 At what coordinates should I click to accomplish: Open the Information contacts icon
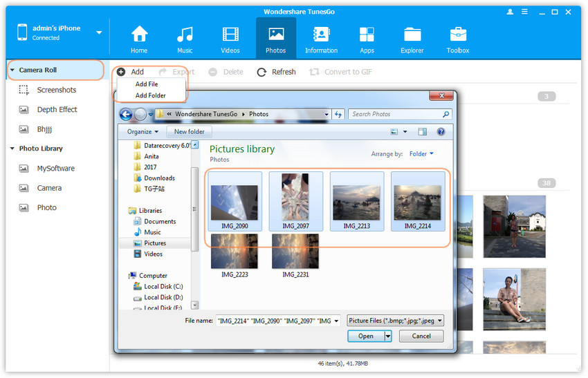(x=321, y=35)
